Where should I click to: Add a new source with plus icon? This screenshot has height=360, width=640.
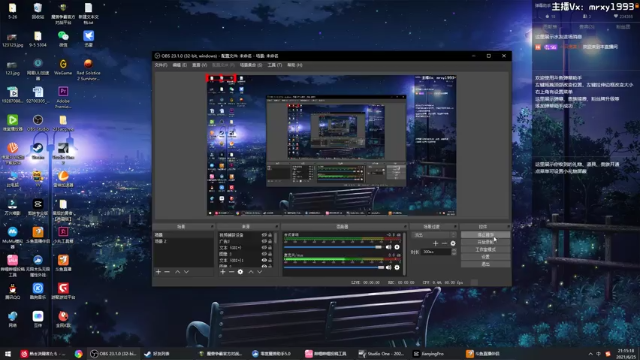click(x=223, y=272)
